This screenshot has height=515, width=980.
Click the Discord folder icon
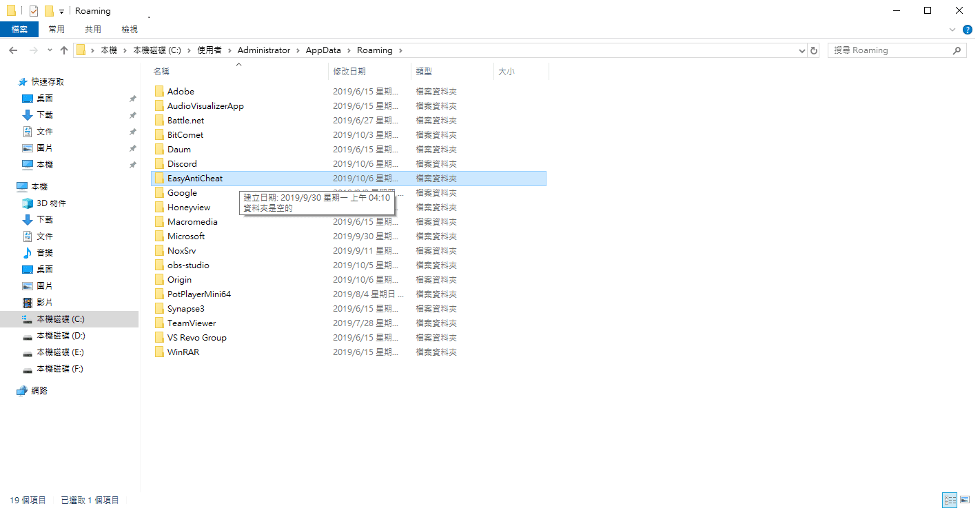[159, 164]
